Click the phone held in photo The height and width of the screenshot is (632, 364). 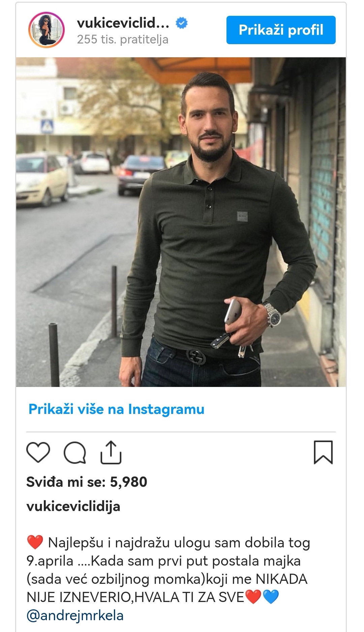[233, 311]
